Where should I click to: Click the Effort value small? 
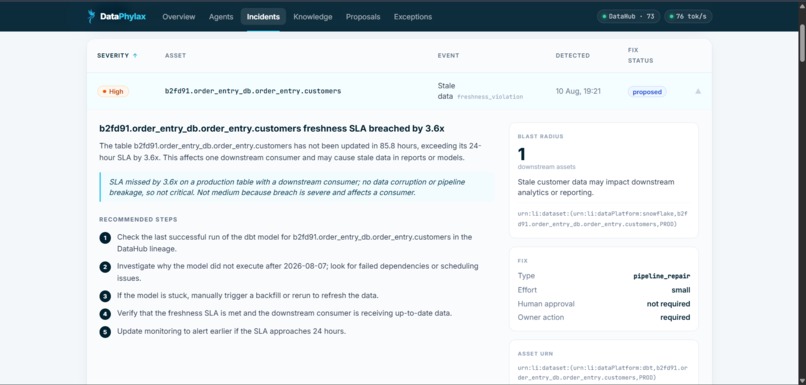coord(681,290)
